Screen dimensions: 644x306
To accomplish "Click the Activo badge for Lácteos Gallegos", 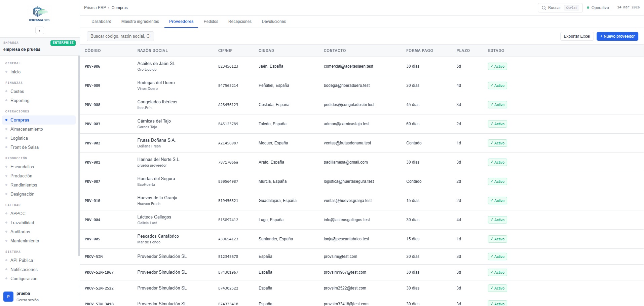I will tap(497, 220).
